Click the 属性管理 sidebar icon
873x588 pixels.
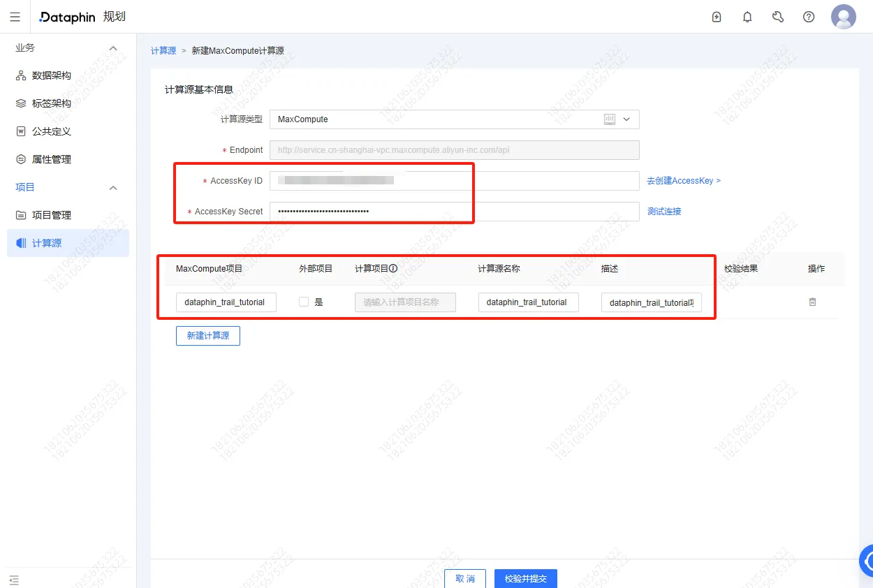(21, 159)
